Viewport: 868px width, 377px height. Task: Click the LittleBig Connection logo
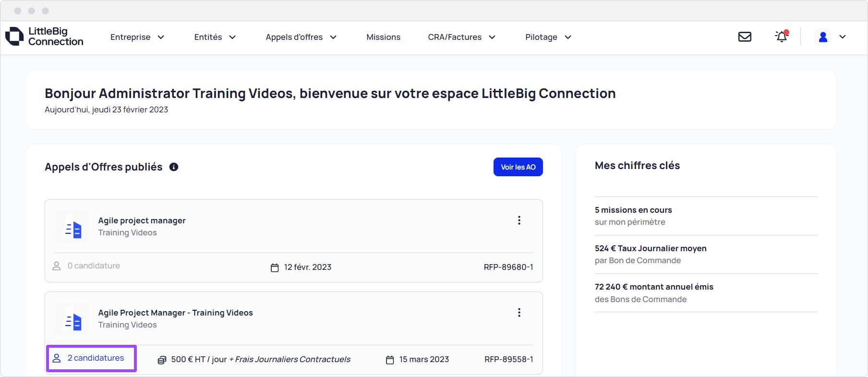tap(44, 36)
